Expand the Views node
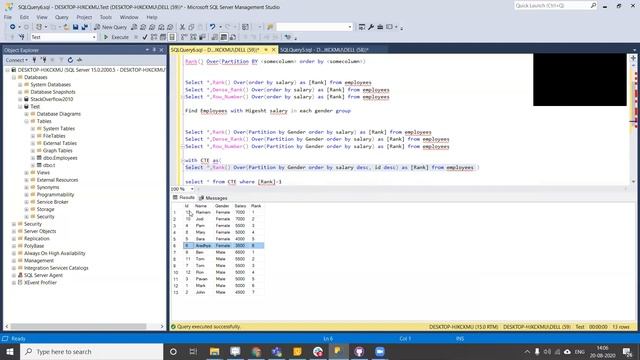 coord(27,173)
